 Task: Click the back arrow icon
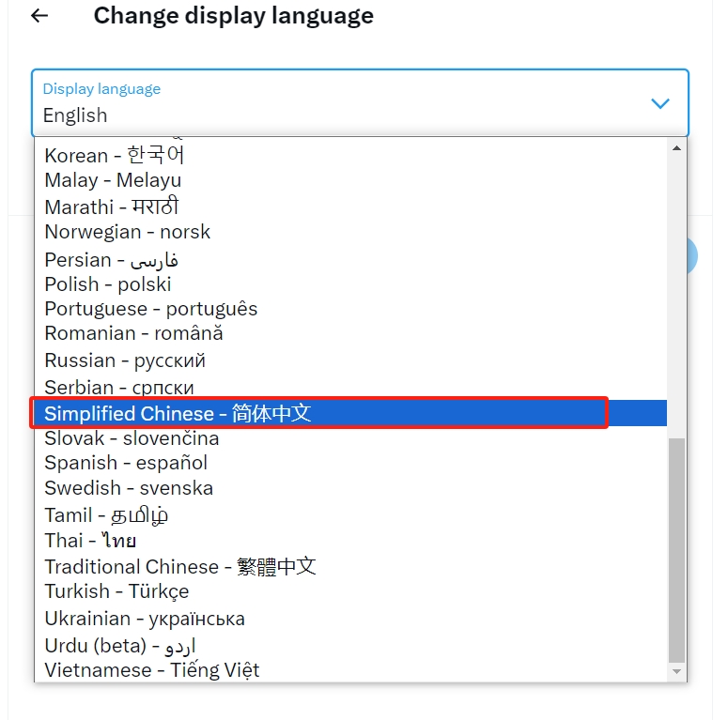pos(39,16)
